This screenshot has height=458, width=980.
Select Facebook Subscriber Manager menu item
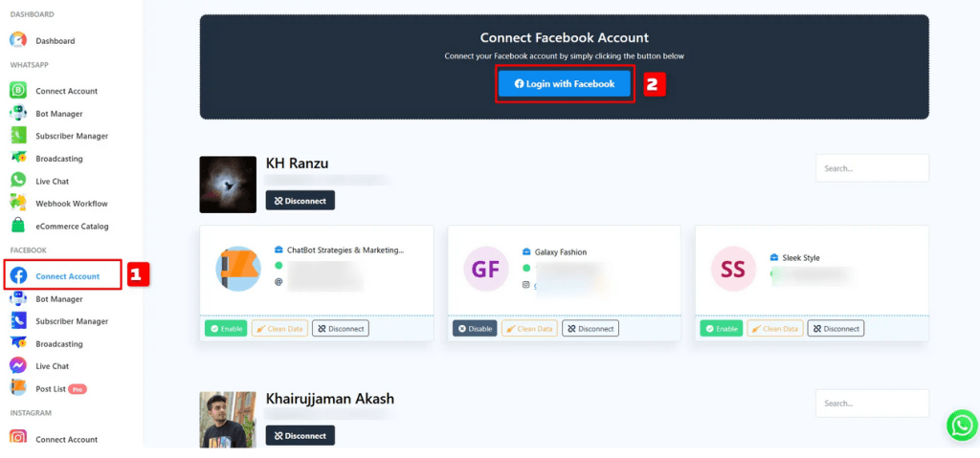(x=72, y=321)
